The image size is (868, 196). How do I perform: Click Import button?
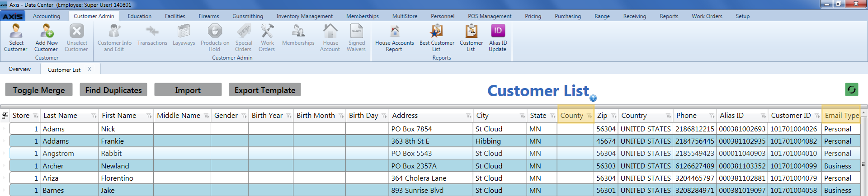188,90
